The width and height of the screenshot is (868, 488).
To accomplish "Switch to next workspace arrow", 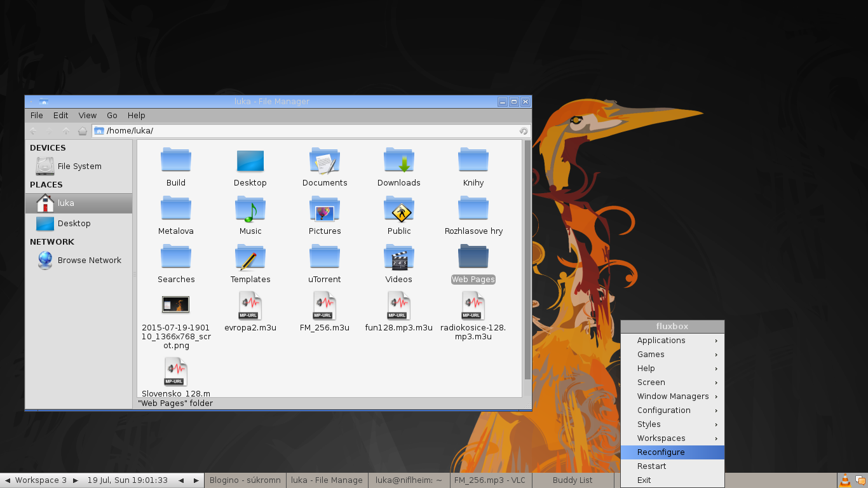I will tap(76, 480).
